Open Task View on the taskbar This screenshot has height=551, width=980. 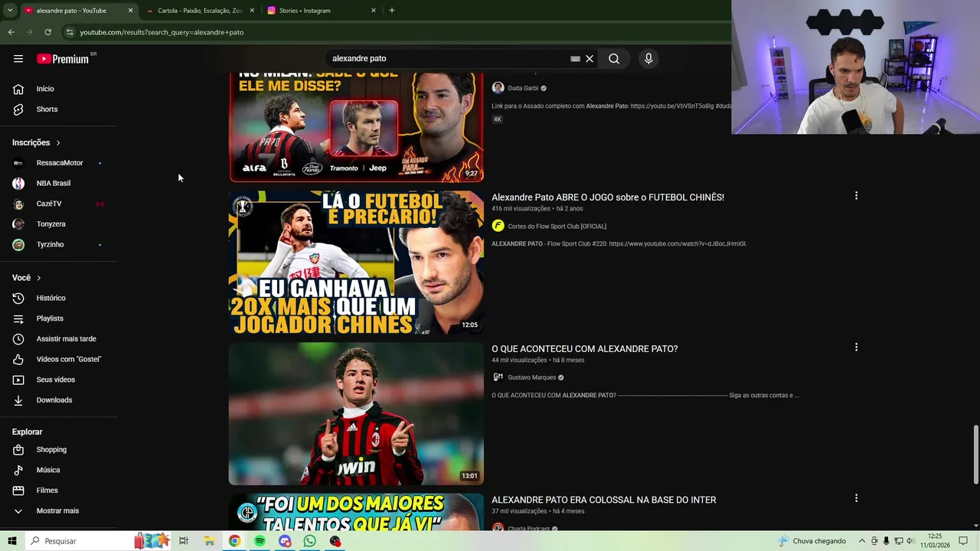pos(184,541)
